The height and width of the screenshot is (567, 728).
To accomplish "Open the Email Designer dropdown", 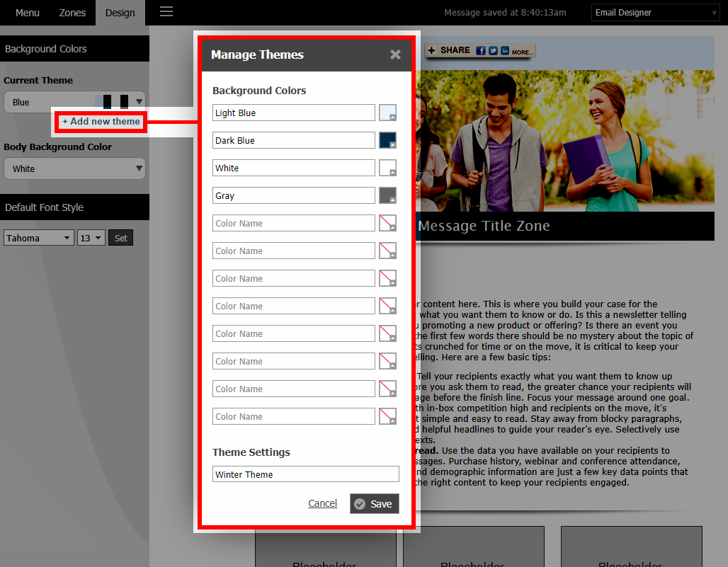I will click(x=656, y=13).
